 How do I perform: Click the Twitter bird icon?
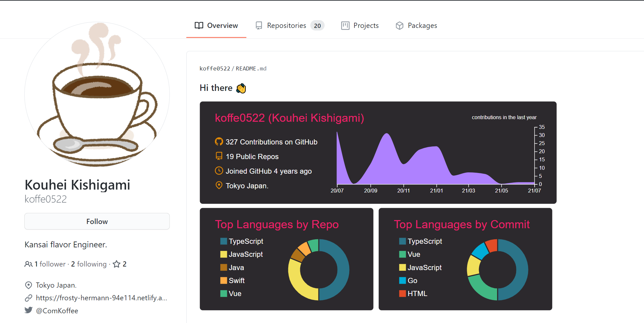coord(29,310)
